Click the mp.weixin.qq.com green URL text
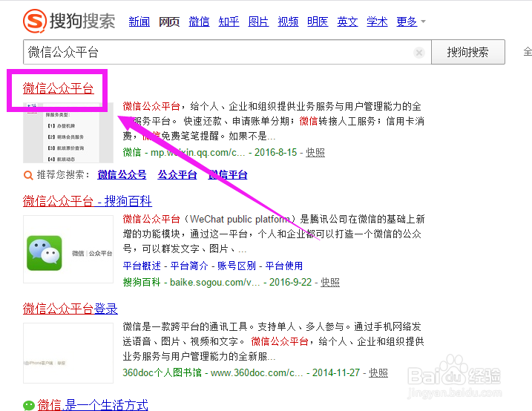This screenshot has height=411, width=532. [x=198, y=153]
